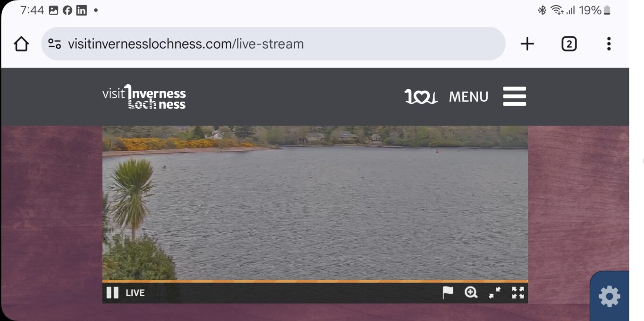The width and height of the screenshot is (644, 321).
Task: Open the blue settings gear panel
Action: pyautogui.click(x=610, y=296)
